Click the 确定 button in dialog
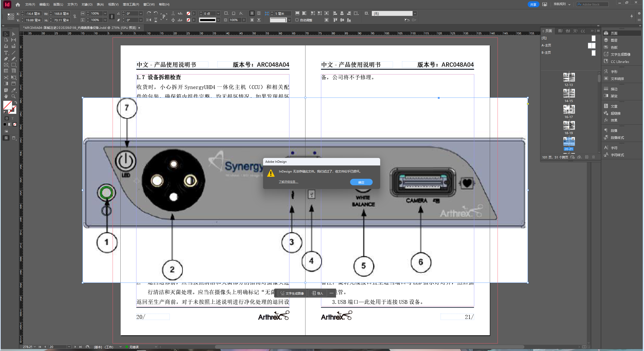Image resolution: width=644 pixels, height=351 pixels. click(x=361, y=182)
